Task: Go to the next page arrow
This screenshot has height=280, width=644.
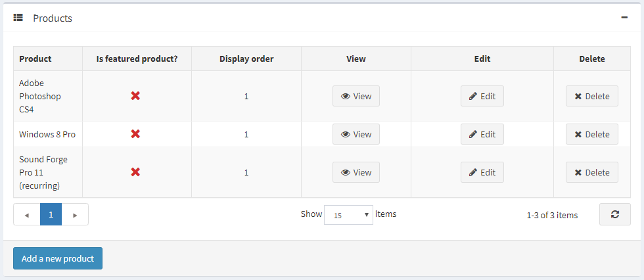Action: coord(75,214)
